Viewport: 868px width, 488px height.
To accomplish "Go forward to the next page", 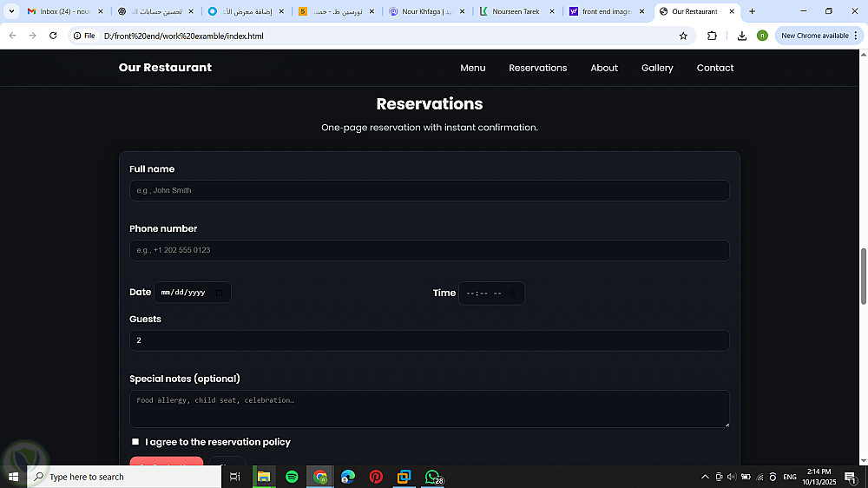I will [x=33, y=36].
